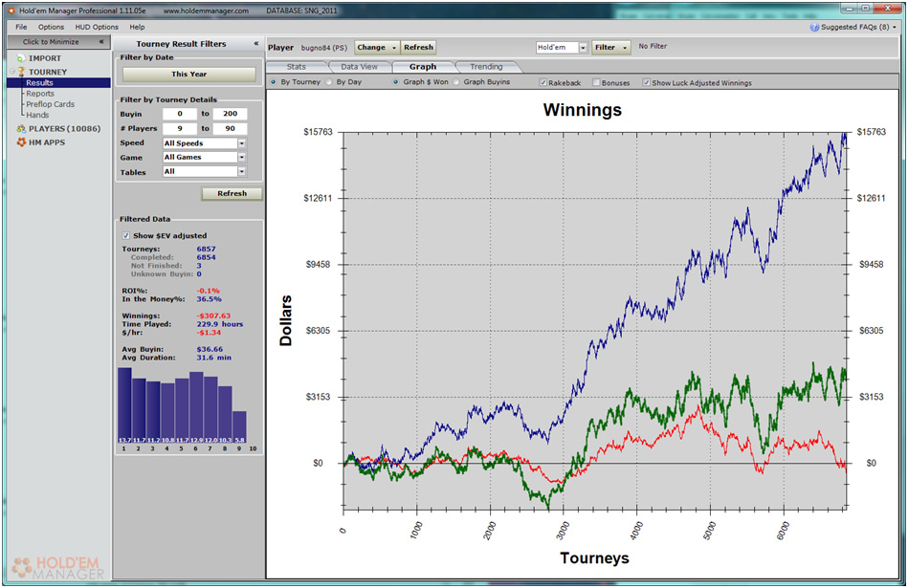Image resolution: width=908 pixels, height=588 pixels.
Task: Click the Buyin minimum field
Action: [x=180, y=114]
